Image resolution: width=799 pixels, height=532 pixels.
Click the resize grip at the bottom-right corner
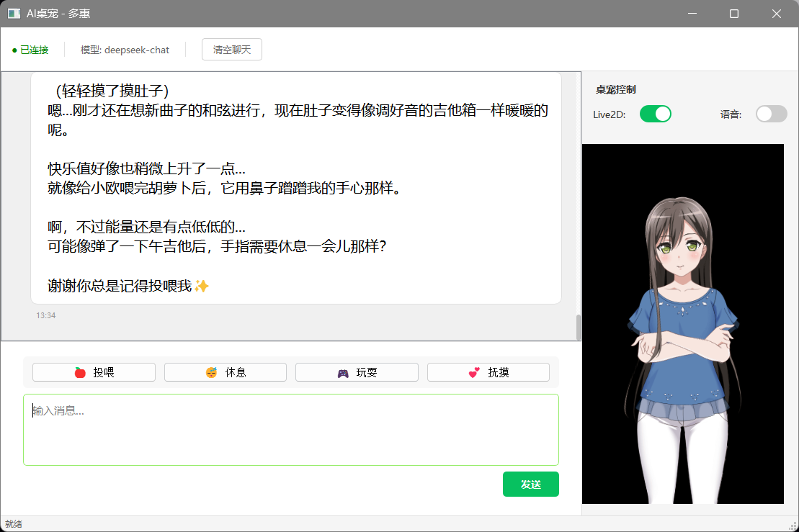click(794, 527)
